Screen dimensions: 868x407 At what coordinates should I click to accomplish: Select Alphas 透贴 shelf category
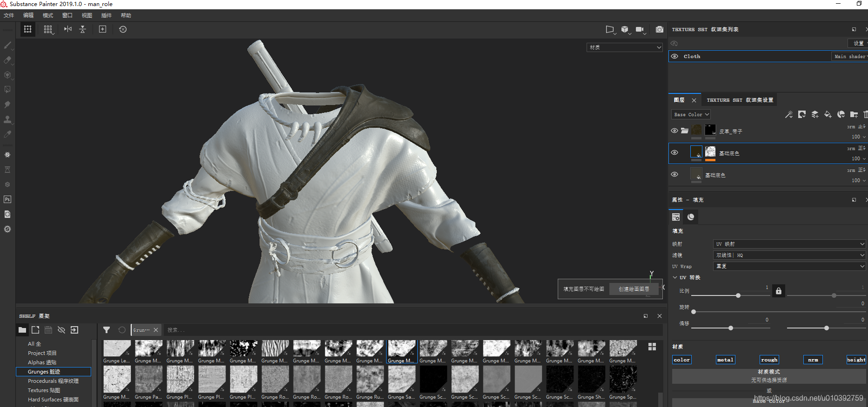click(x=42, y=362)
